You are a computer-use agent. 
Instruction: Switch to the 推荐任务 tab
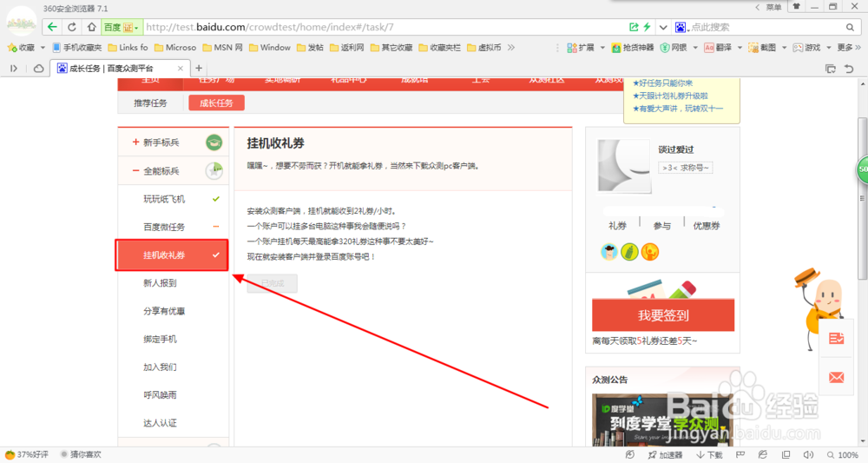(150, 103)
